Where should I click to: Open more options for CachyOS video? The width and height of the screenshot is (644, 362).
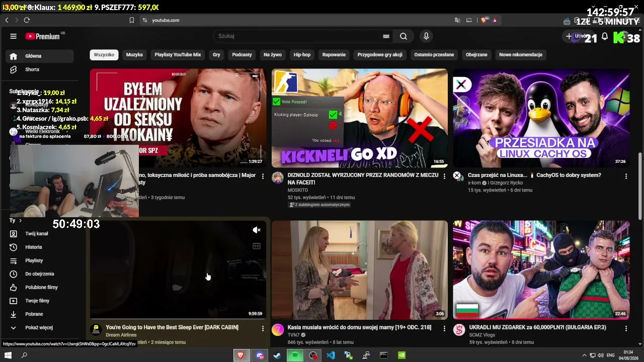626,176
